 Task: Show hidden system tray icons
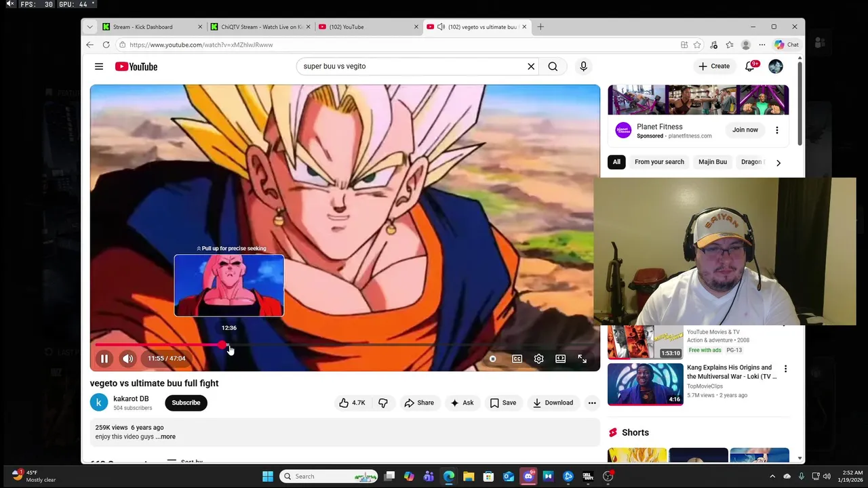pos(772,476)
